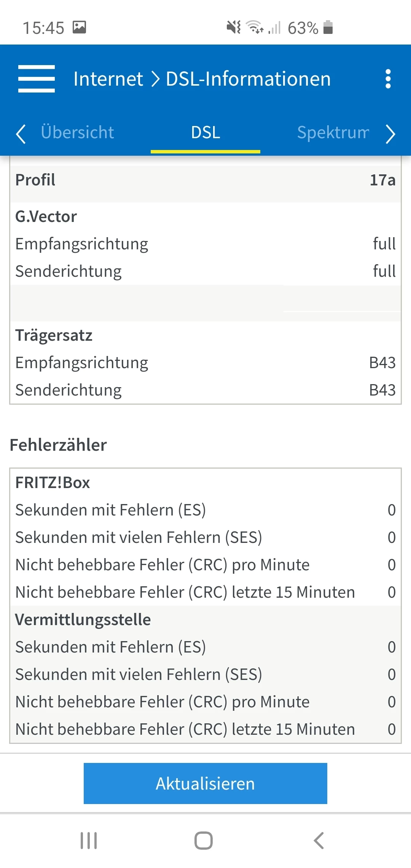Screen dimensions: 411x868
Task: Tap the Internet breadcrumb title
Action: (x=108, y=79)
